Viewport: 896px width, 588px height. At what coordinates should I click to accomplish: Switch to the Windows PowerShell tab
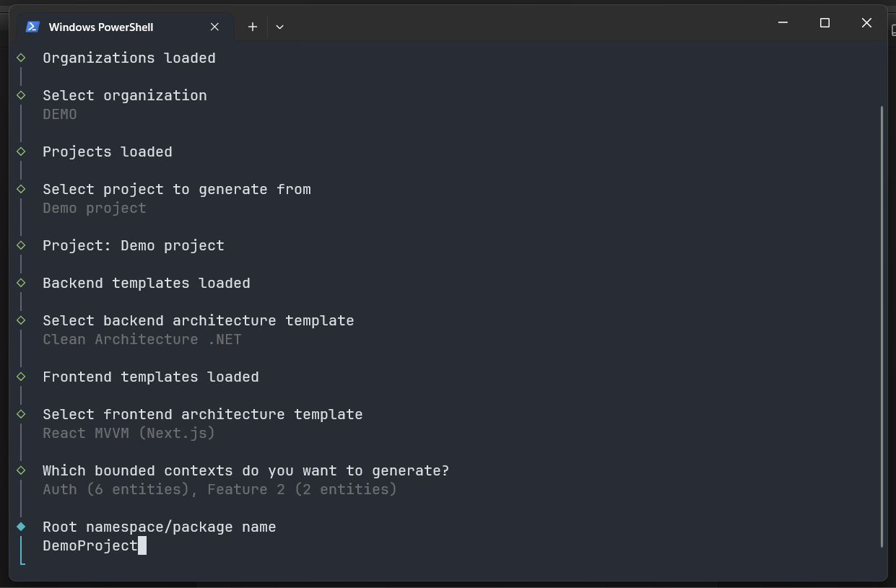tap(101, 27)
